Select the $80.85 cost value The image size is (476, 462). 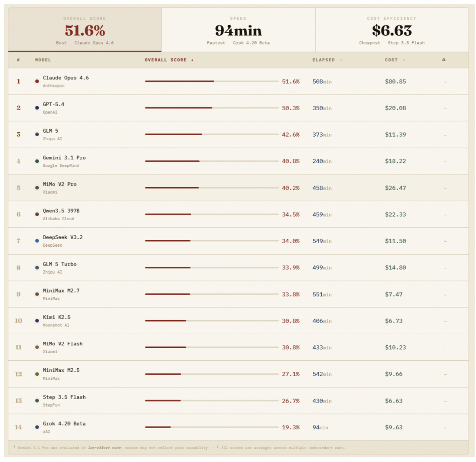click(395, 81)
